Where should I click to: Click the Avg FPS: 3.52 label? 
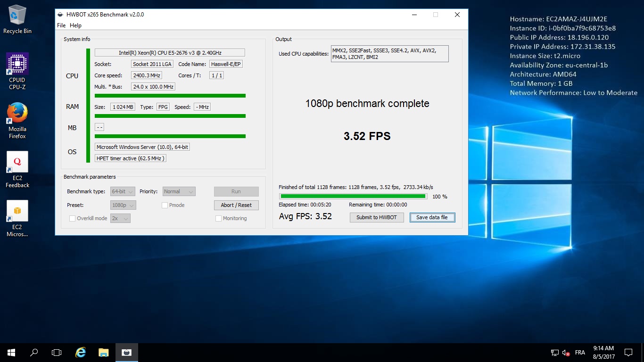305,216
